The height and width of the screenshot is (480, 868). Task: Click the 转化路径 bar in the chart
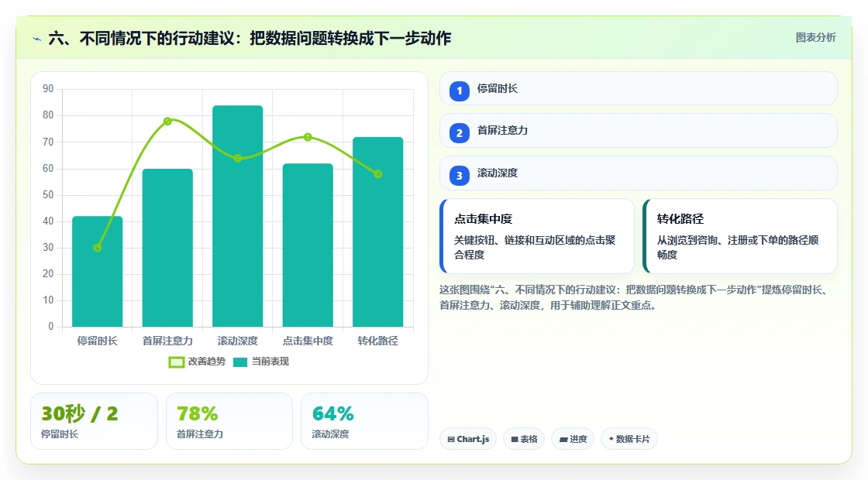pos(378,231)
